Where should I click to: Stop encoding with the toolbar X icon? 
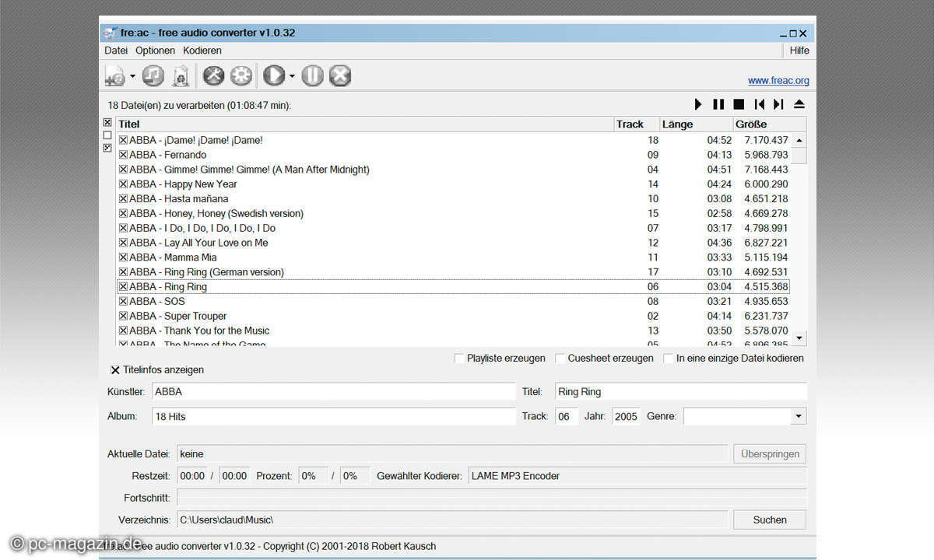(340, 75)
